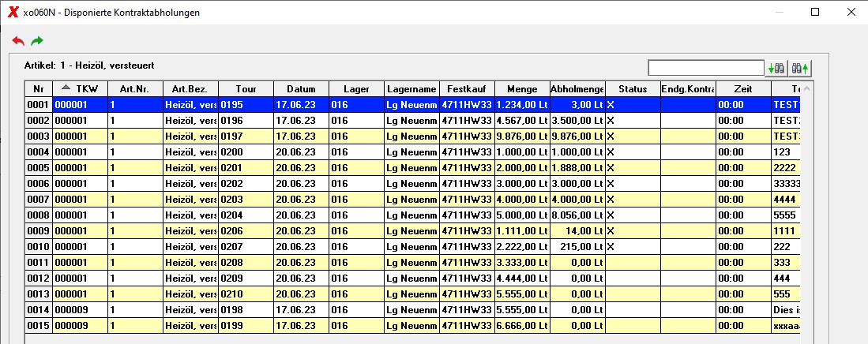868x344 pixels.
Task: Click tour cell 0204
Action: point(246,215)
